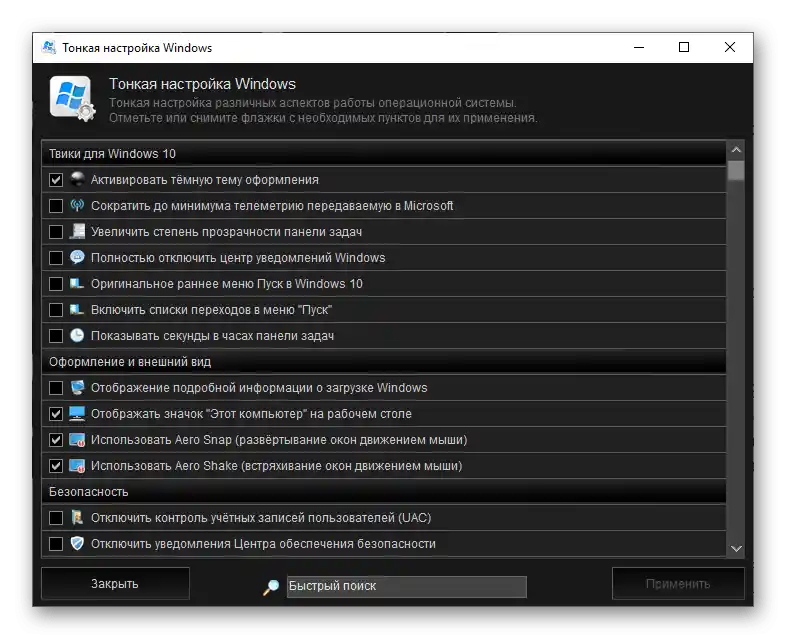
Task: Click the notification center bubble icon
Action: pyautogui.click(x=77, y=257)
